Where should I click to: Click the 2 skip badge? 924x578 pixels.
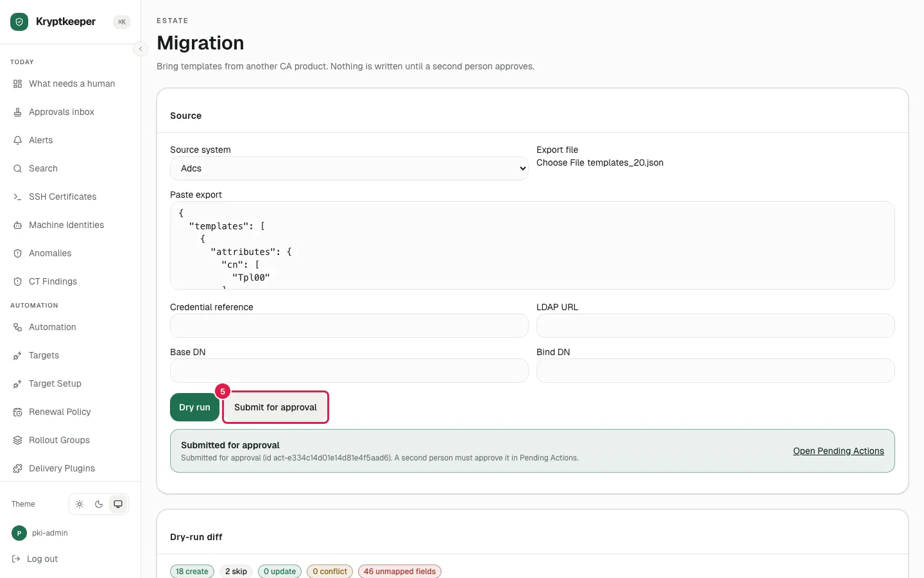[x=236, y=572]
